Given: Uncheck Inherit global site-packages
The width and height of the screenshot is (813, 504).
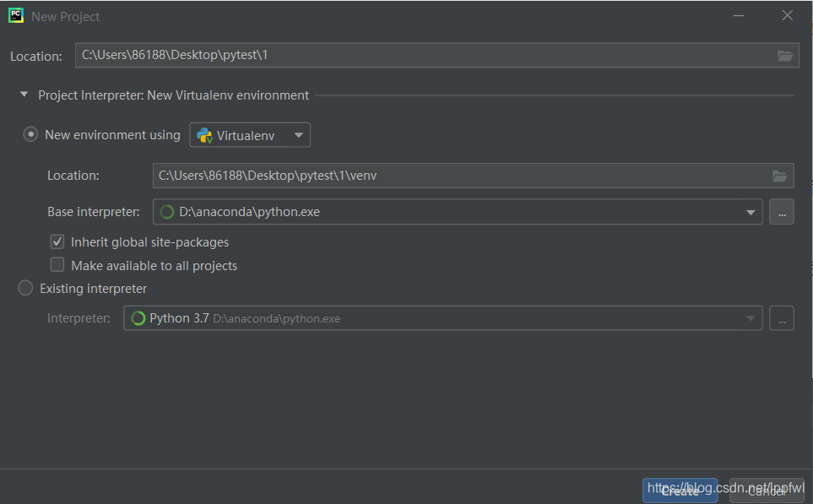Looking at the screenshot, I should click(x=57, y=241).
